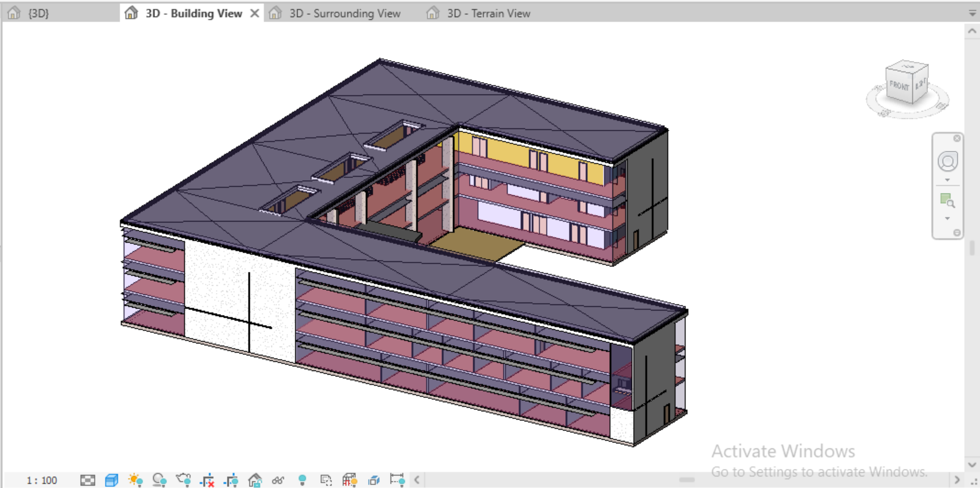Toggle Sun Path with the sun icon
The image size is (980, 488).
136,480
